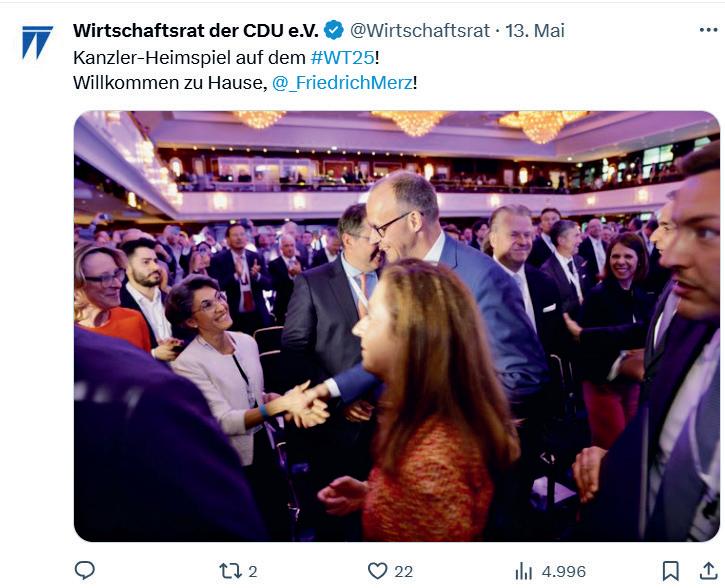The height and width of the screenshot is (588, 725).
Task: Like the post with heart icon
Action: (377, 571)
